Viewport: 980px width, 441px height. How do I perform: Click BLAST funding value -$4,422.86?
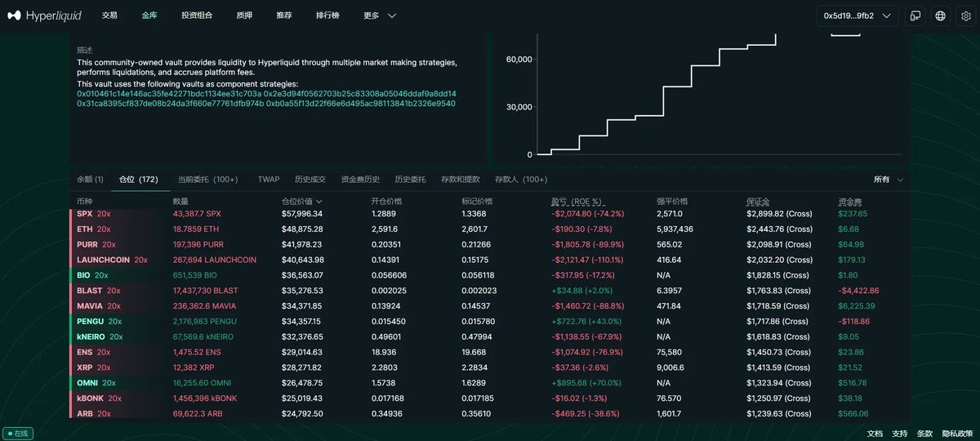[x=859, y=290]
